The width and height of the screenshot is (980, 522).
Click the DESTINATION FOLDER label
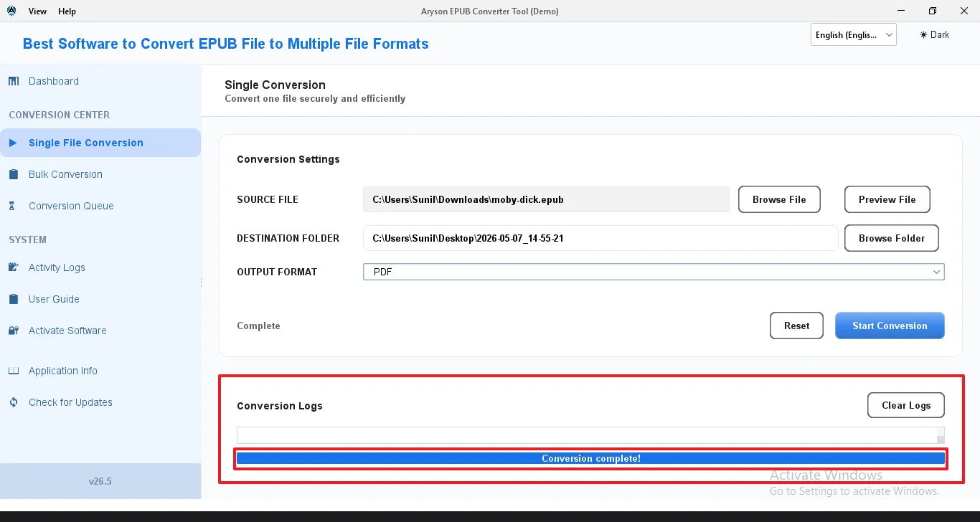(288, 238)
